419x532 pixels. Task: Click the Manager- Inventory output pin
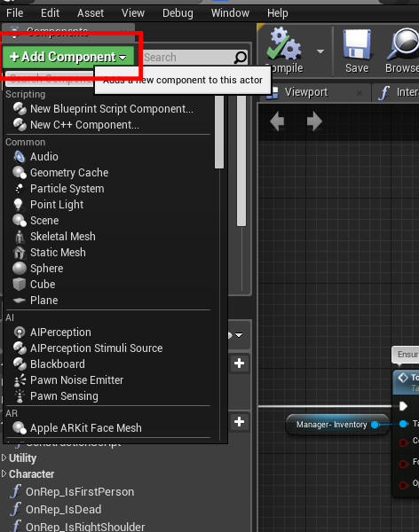click(375, 425)
